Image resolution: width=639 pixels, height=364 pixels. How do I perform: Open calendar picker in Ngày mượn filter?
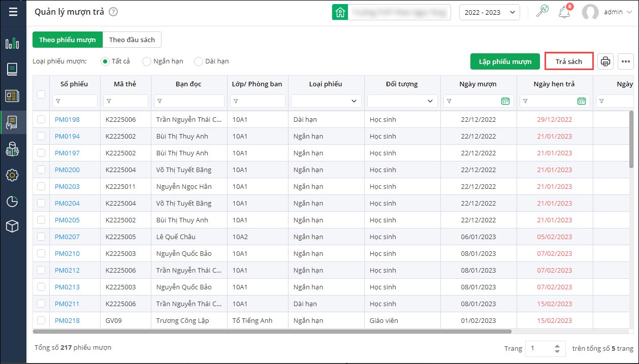pyautogui.click(x=505, y=101)
